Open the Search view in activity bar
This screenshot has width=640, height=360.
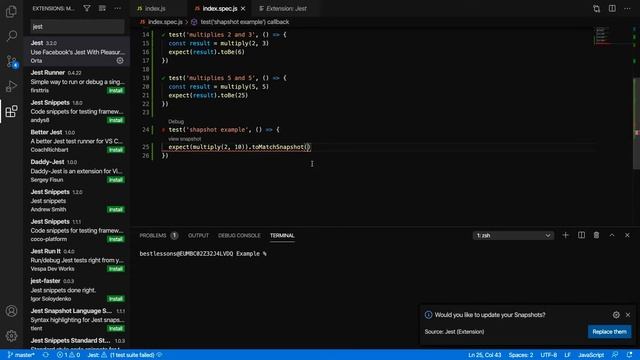click(11, 36)
